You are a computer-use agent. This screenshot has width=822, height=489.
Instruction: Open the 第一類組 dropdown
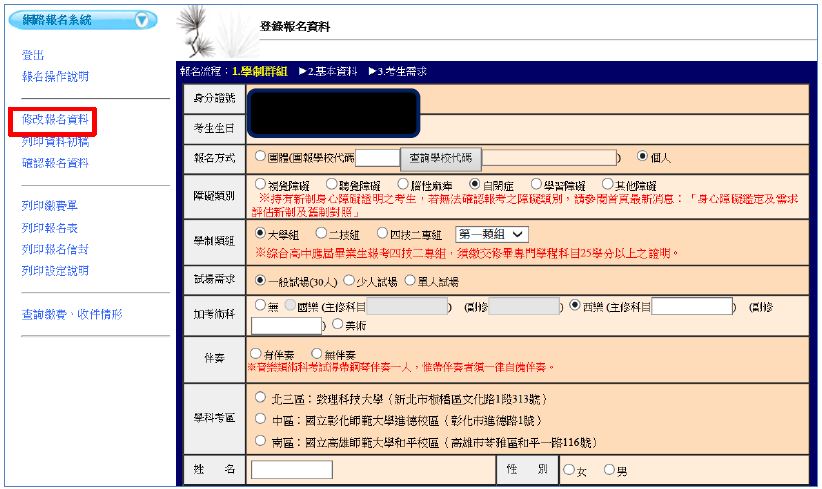tap(492, 234)
